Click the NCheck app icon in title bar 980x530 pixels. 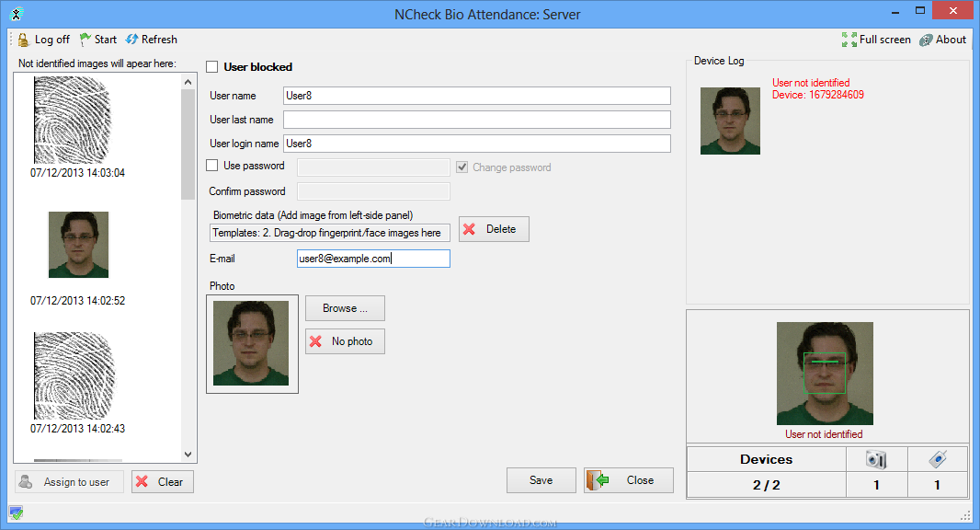(17, 14)
